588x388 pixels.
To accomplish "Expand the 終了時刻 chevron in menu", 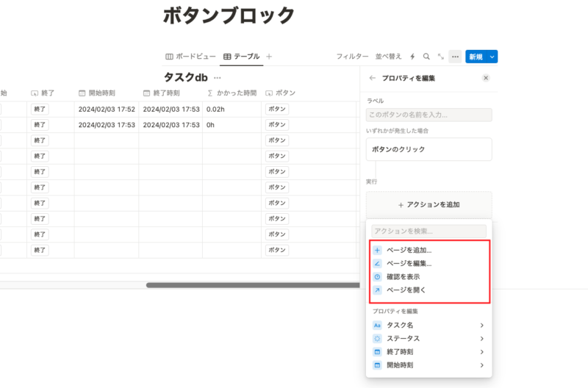I will pyautogui.click(x=482, y=352).
